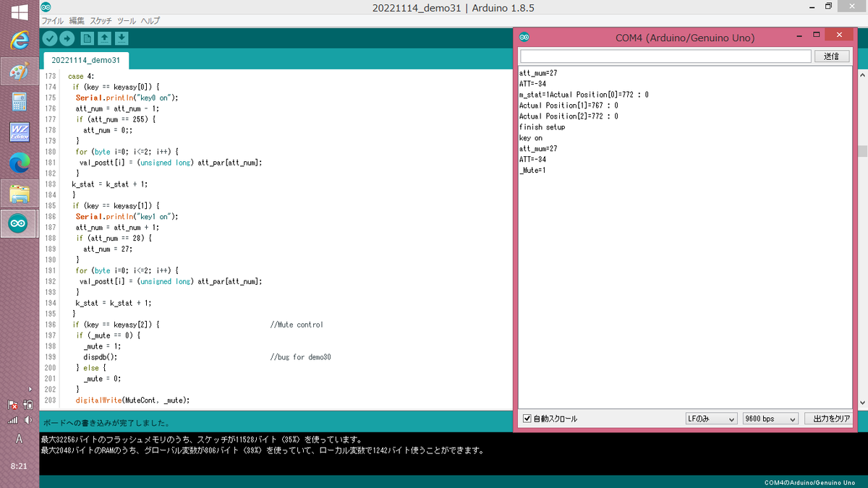
Task: Click the Upload arrow icon
Action: 67,38
